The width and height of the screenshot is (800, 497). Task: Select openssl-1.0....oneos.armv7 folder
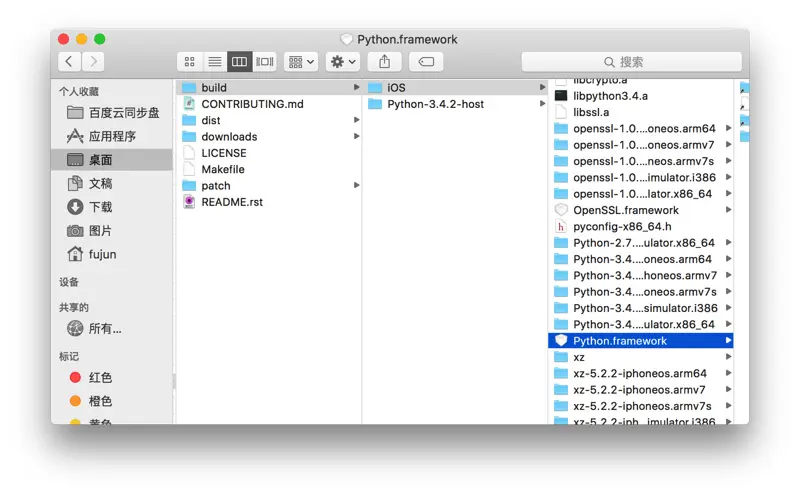[x=641, y=145]
